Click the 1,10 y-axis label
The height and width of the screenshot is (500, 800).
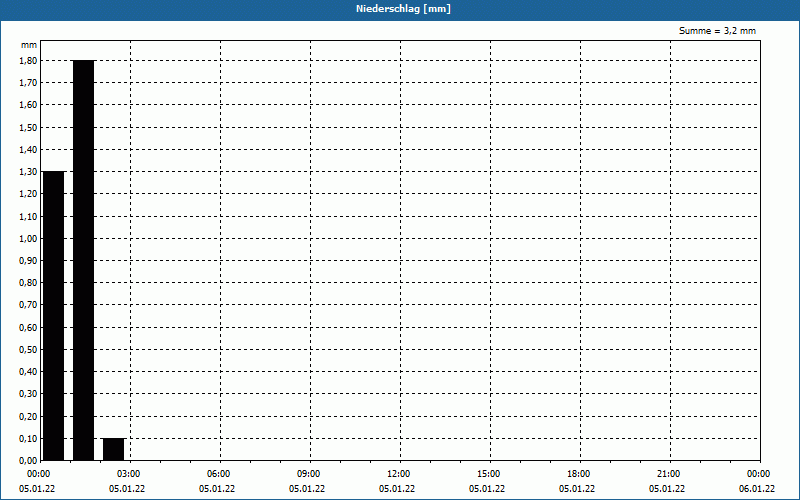pyautogui.click(x=28, y=216)
